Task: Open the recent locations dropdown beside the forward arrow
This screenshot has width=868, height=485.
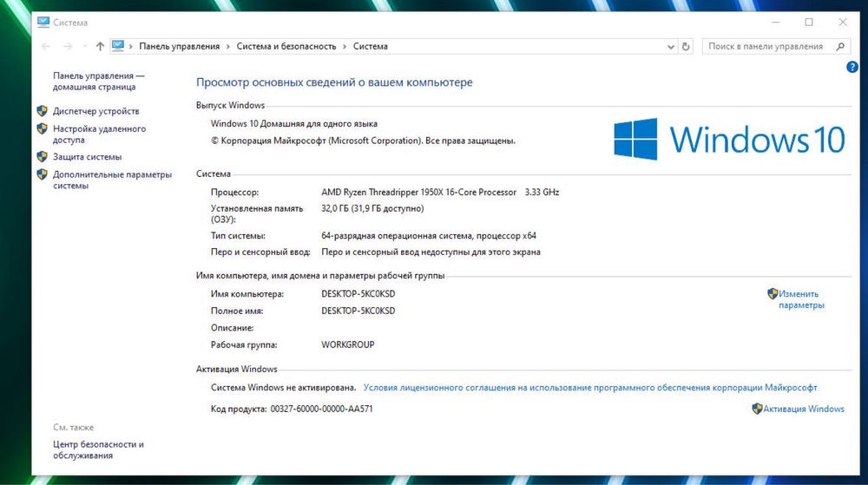Action: (x=85, y=47)
